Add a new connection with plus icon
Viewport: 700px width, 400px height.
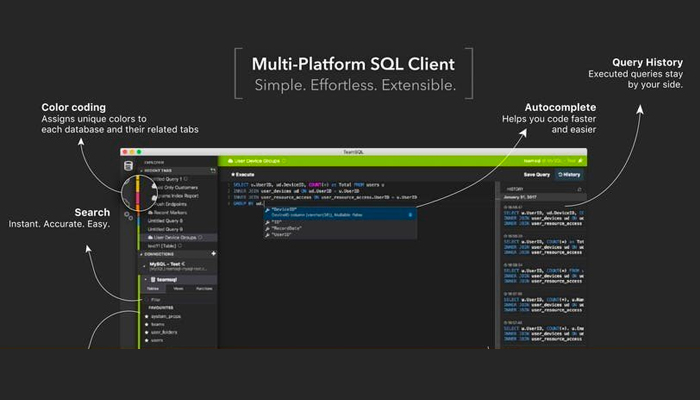(213, 254)
